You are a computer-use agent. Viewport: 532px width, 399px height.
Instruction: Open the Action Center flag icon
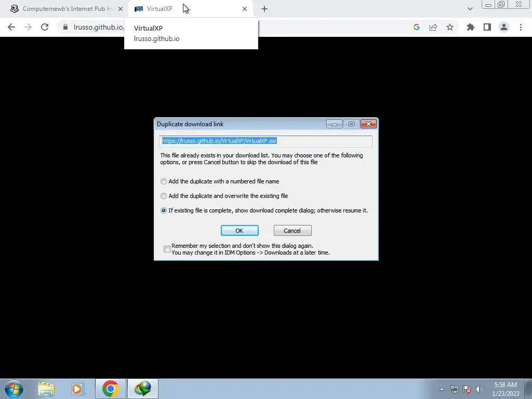[x=467, y=389]
